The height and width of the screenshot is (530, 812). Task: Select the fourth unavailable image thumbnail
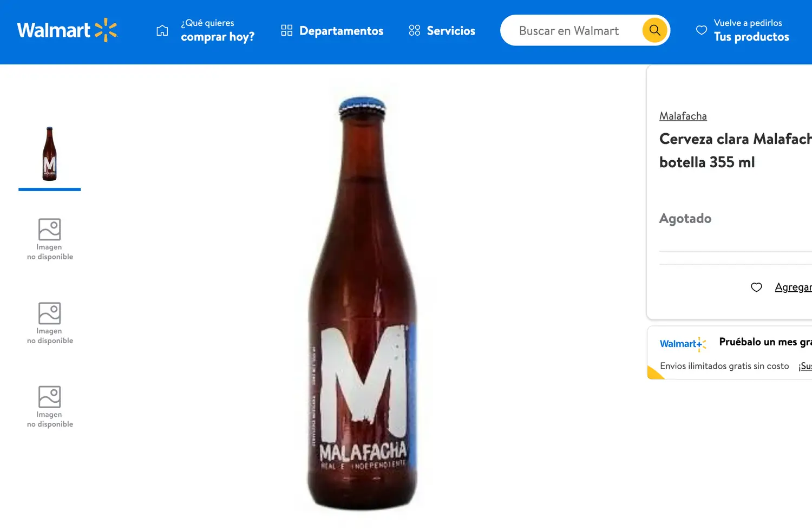click(49, 407)
